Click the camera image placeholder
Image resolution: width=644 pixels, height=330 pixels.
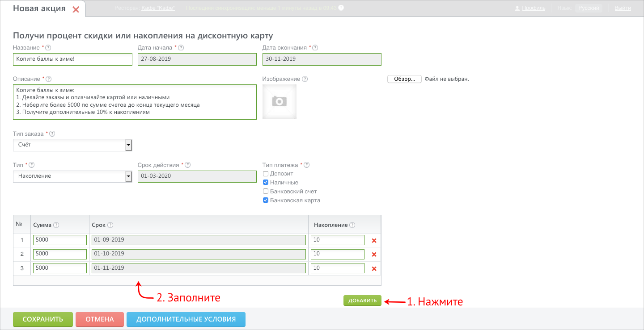[280, 101]
